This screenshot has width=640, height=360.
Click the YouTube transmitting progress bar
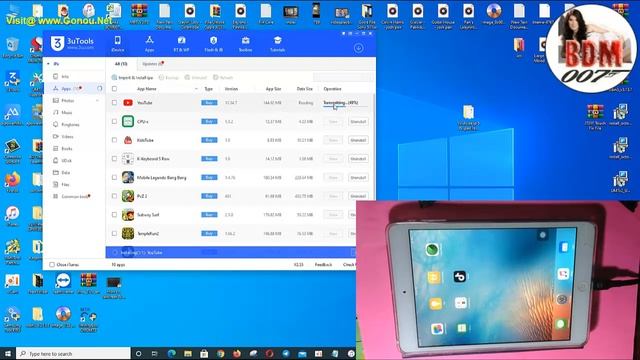coord(345,103)
